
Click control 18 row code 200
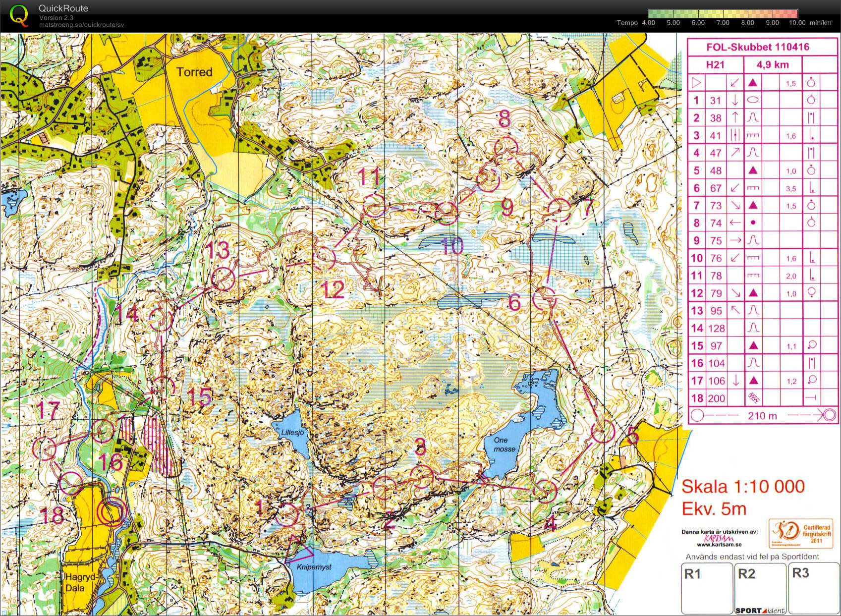pyautogui.click(x=716, y=398)
